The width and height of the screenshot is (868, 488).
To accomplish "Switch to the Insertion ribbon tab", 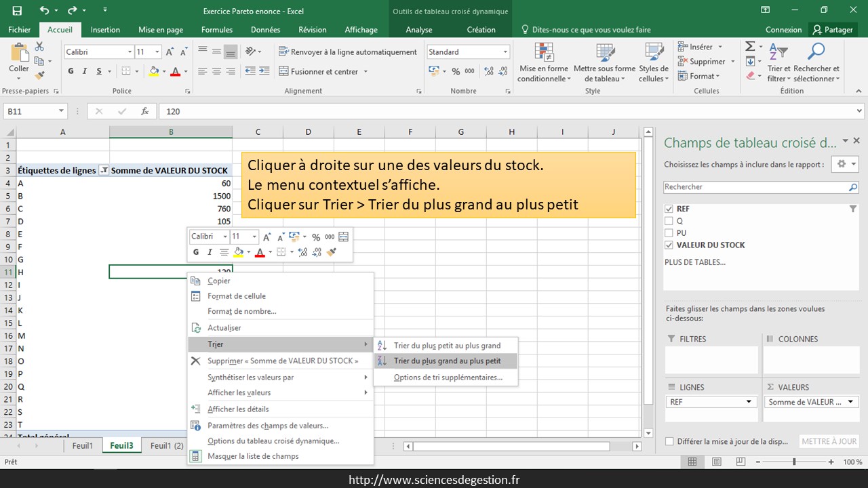I will click(105, 30).
